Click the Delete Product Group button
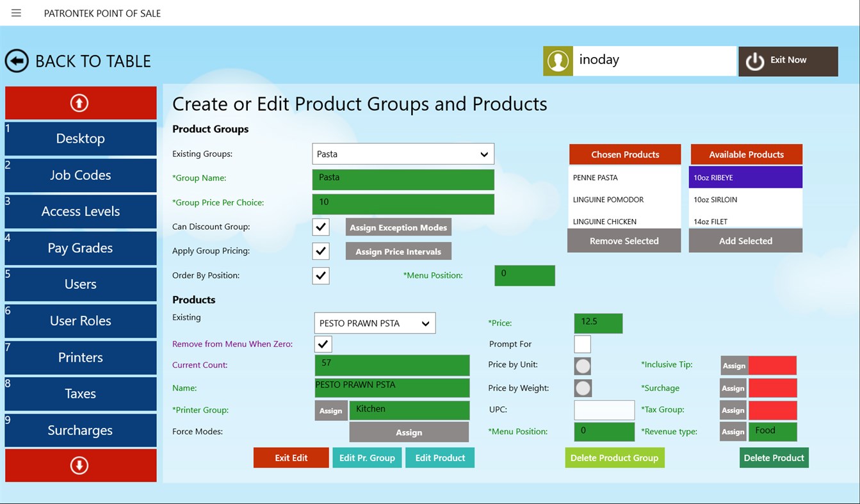The width and height of the screenshot is (860, 504). [x=614, y=457]
